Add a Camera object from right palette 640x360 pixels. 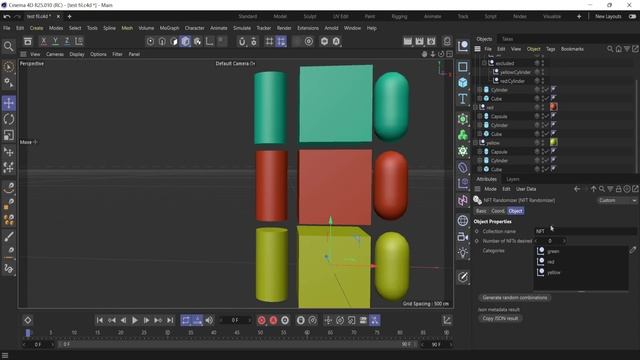click(462, 237)
